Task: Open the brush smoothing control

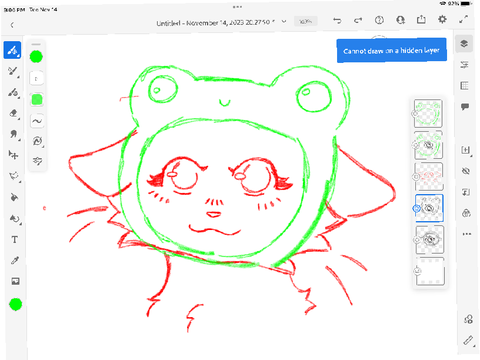Action: pos(37,121)
